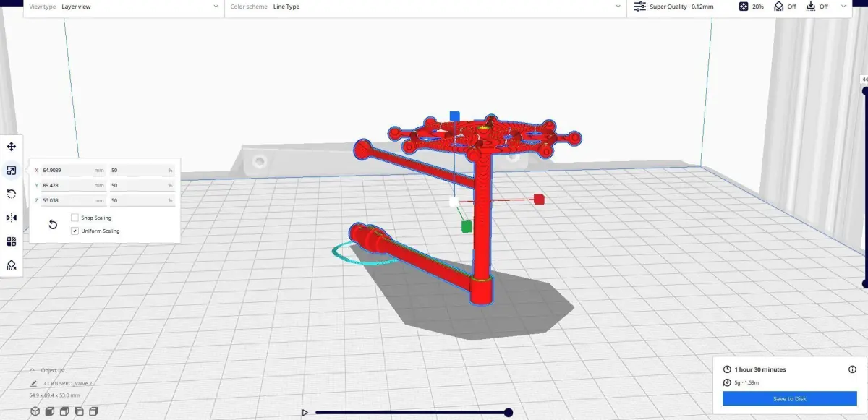
Task: Click the layer slider track on right edge
Action: [x=865, y=188]
